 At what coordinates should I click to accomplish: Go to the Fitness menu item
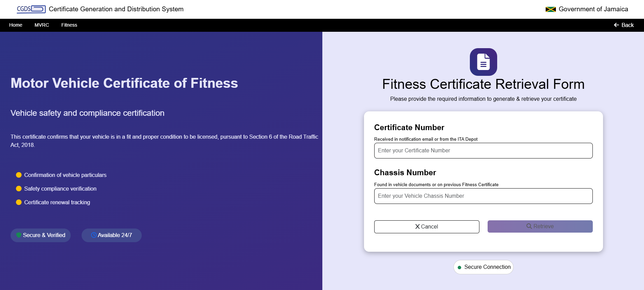(x=69, y=25)
